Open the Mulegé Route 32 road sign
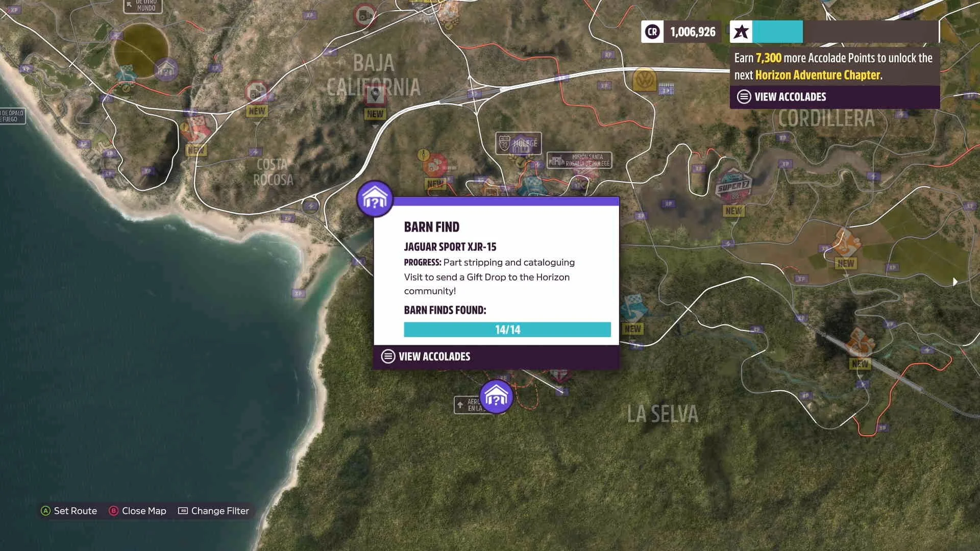The image size is (980, 551). pyautogui.click(x=518, y=143)
